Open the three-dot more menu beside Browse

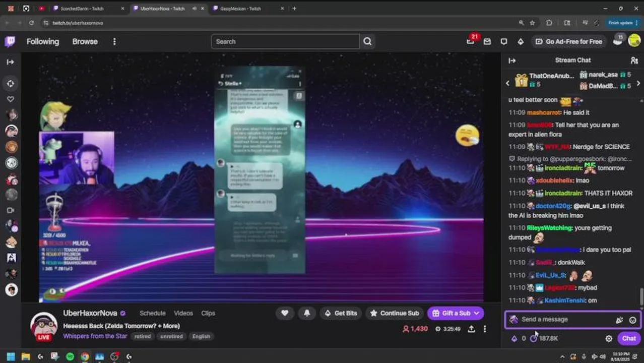coord(114,41)
